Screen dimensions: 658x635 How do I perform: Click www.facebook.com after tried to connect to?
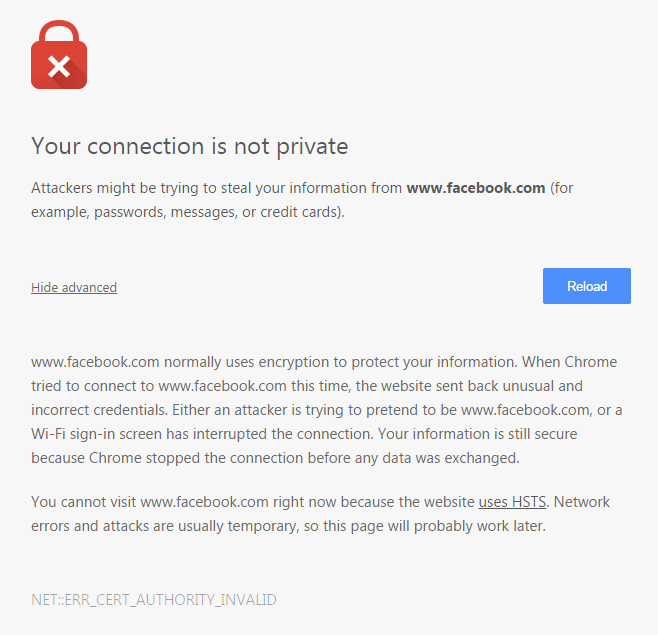222,386
